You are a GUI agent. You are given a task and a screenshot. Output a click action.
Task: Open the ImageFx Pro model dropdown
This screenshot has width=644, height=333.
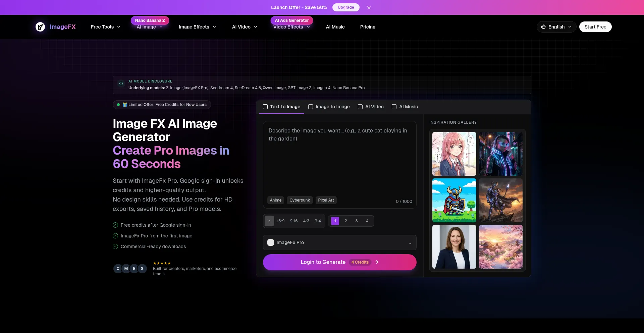click(x=340, y=242)
